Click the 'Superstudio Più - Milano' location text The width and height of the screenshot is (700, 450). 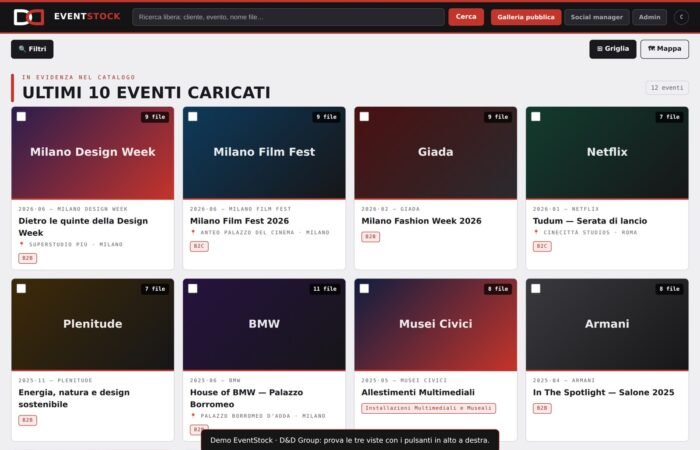click(76, 244)
